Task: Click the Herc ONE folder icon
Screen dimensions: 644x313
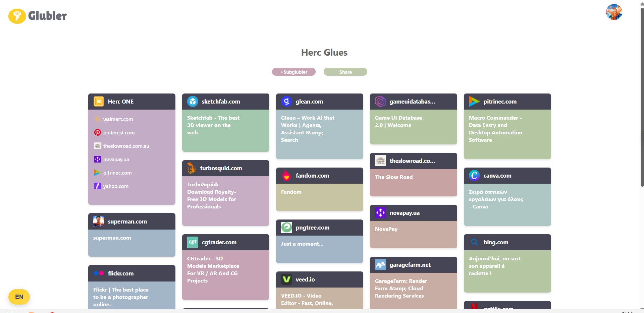Action: 98,101
